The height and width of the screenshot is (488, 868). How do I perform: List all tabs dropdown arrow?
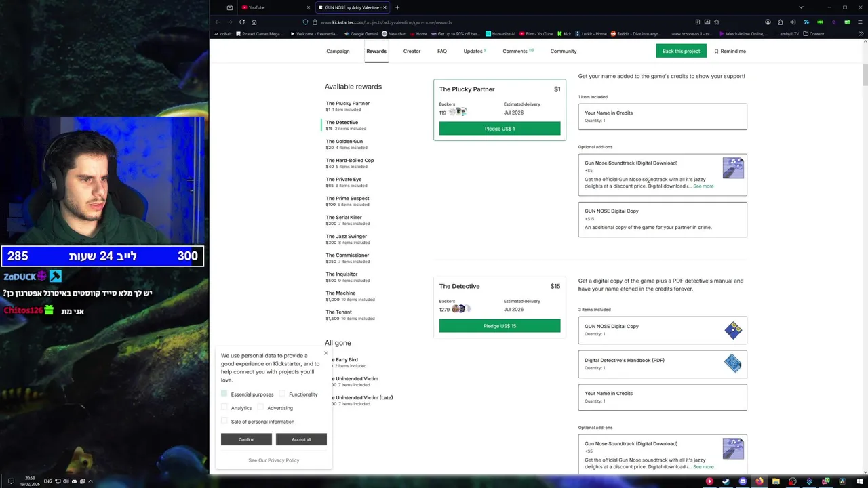point(801,7)
